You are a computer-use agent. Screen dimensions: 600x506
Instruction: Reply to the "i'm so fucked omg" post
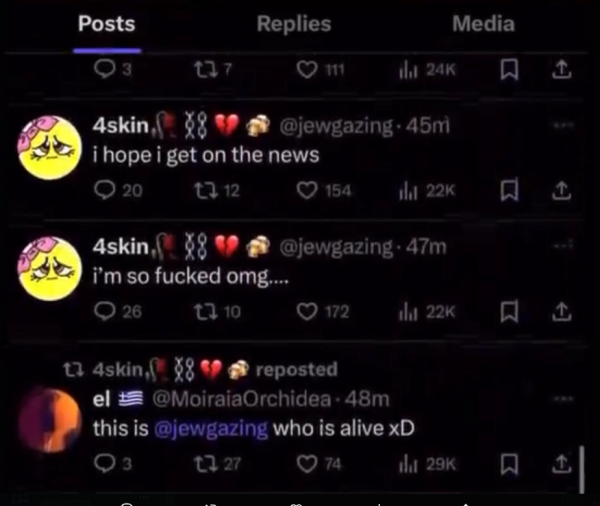point(104,311)
